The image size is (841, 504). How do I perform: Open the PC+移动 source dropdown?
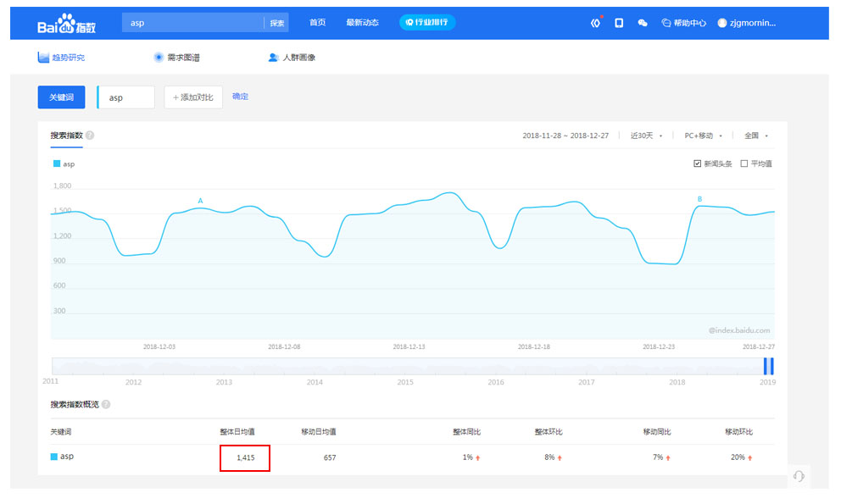703,136
